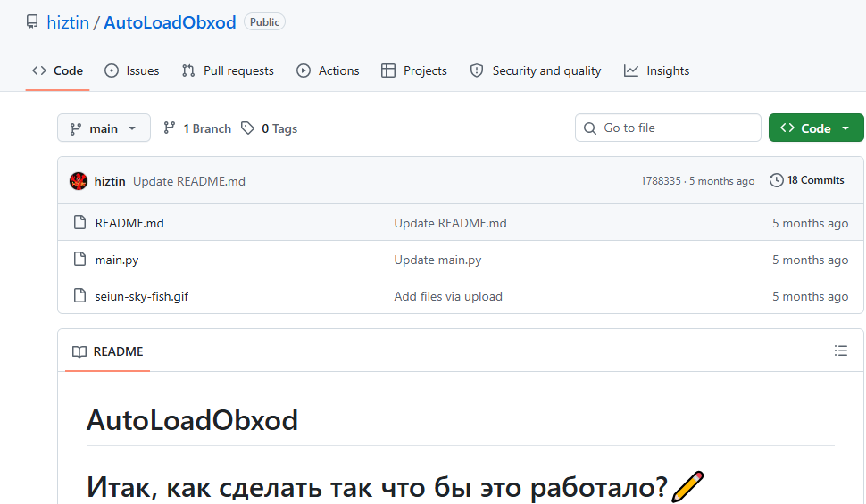View the 1 Branch list
The height and width of the screenshot is (504, 866).
coord(197,128)
